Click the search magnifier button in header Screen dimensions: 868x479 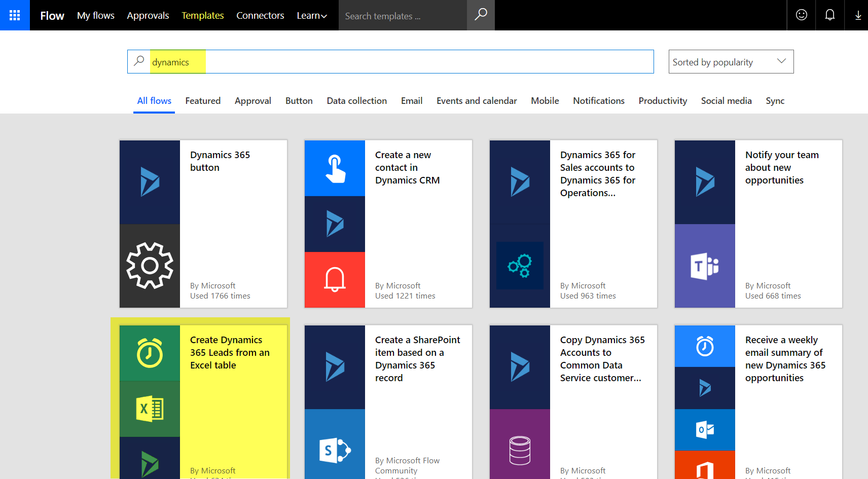coord(481,15)
